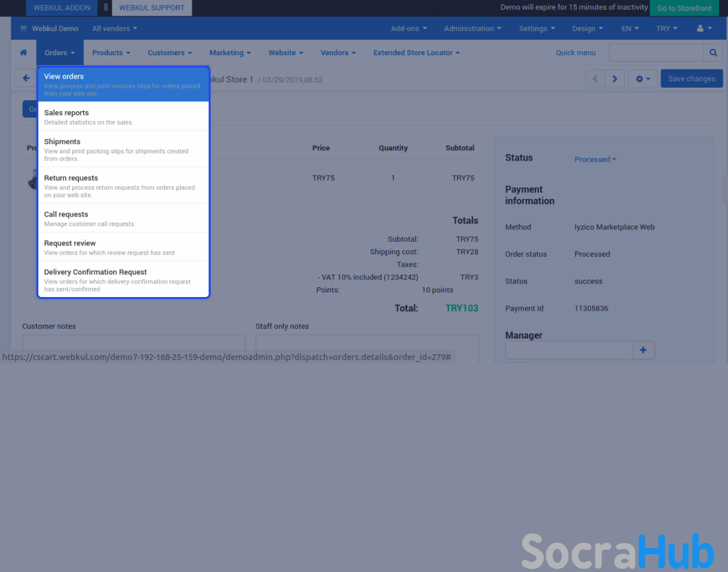This screenshot has height=572, width=728.
Task: Click the Save changes button
Action: 692,79
